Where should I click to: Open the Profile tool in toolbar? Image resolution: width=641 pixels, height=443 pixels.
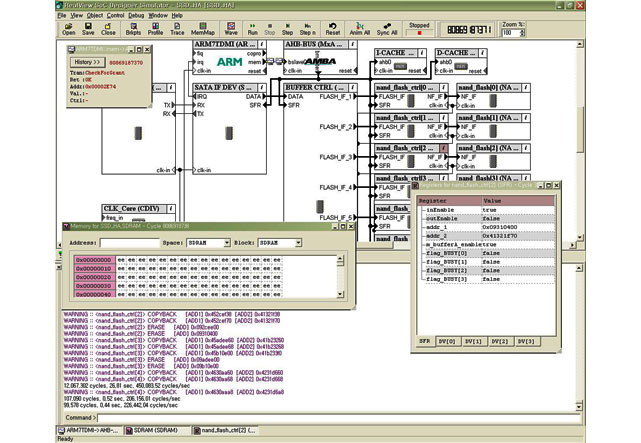click(155, 27)
